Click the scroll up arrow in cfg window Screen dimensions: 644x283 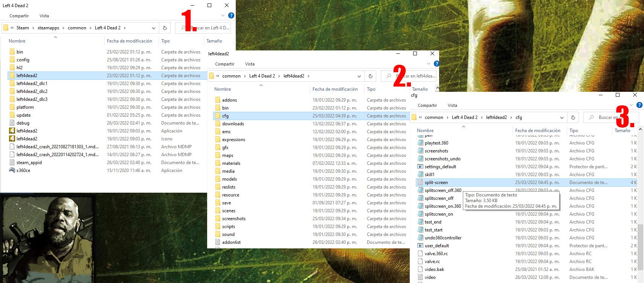pyautogui.click(x=640, y=129)
